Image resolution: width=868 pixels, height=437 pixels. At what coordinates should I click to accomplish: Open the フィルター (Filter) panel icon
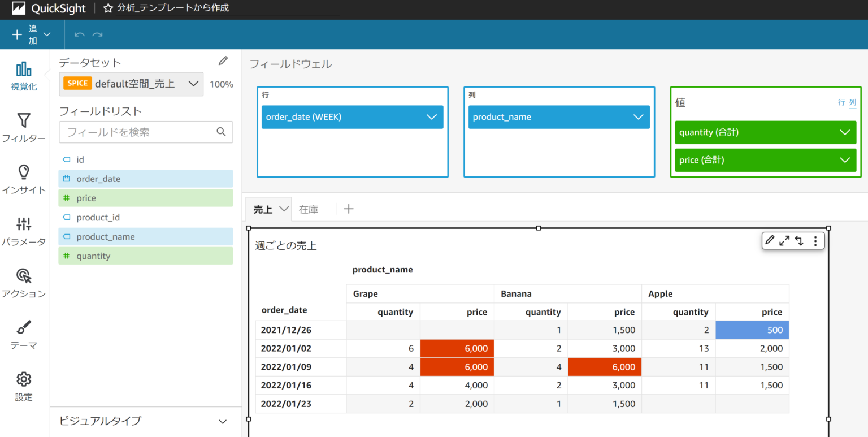23,127
